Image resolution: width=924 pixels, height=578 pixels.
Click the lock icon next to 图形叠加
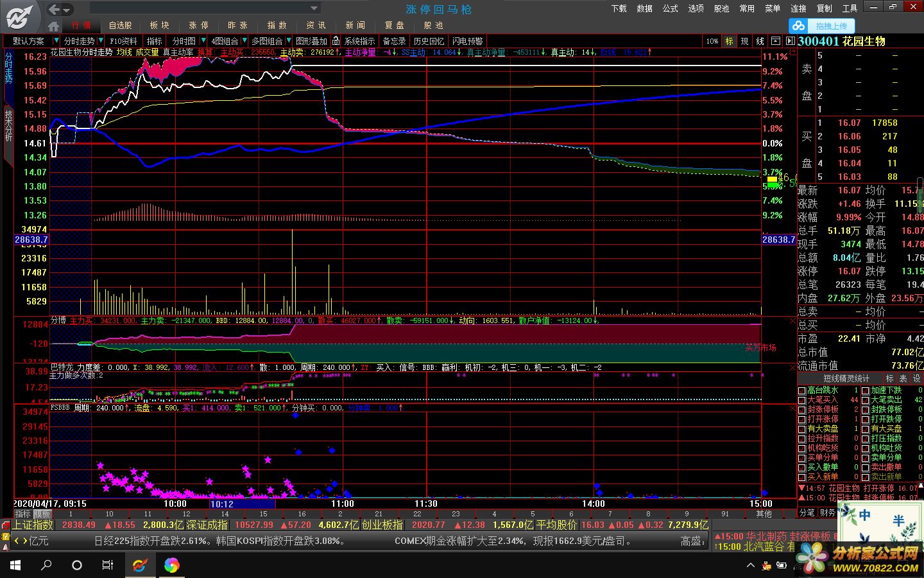tap(336, 40)
